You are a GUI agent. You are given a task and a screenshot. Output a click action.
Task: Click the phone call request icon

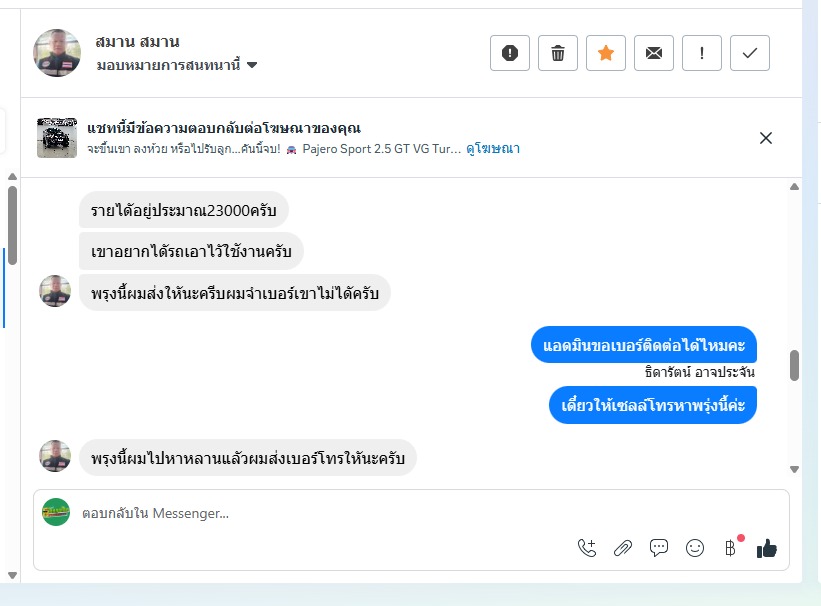587,548
